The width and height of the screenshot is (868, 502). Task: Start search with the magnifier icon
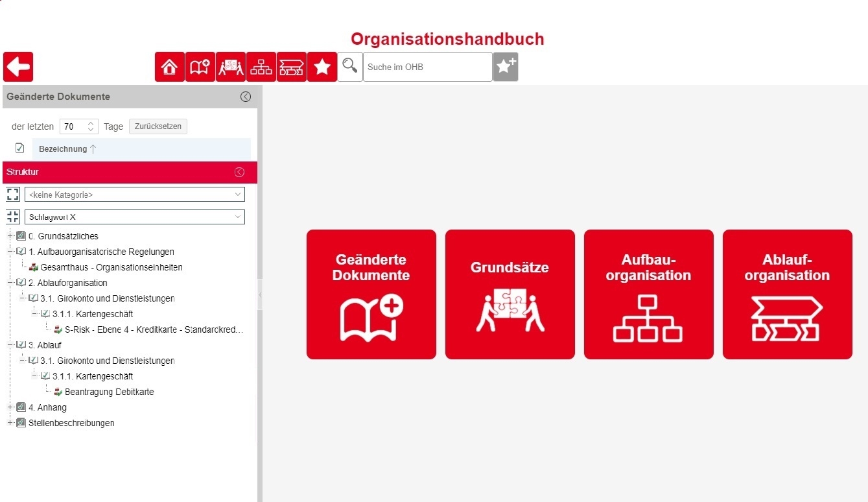350,67
